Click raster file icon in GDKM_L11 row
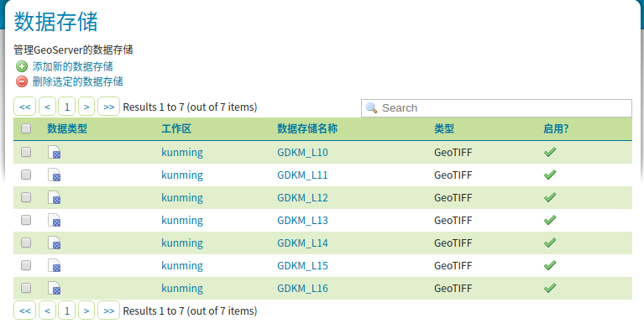Viewport: 644px width, 334px height. [x=55, y=175]
